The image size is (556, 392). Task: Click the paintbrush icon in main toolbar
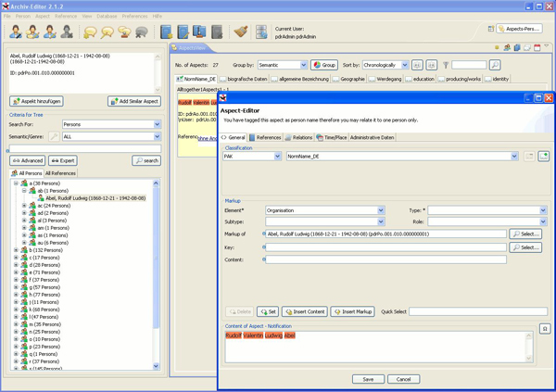click(241, 33)
